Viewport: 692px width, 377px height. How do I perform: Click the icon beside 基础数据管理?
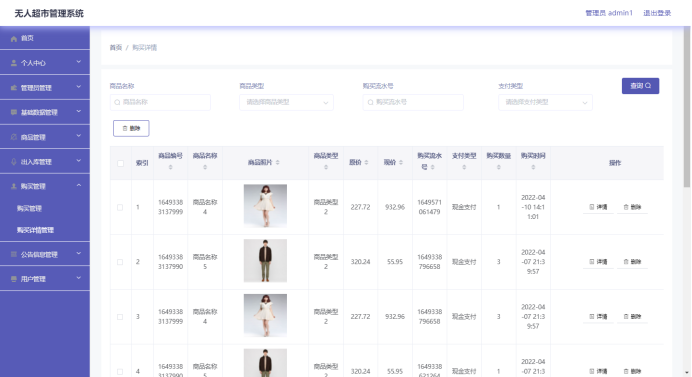[14, 112]
